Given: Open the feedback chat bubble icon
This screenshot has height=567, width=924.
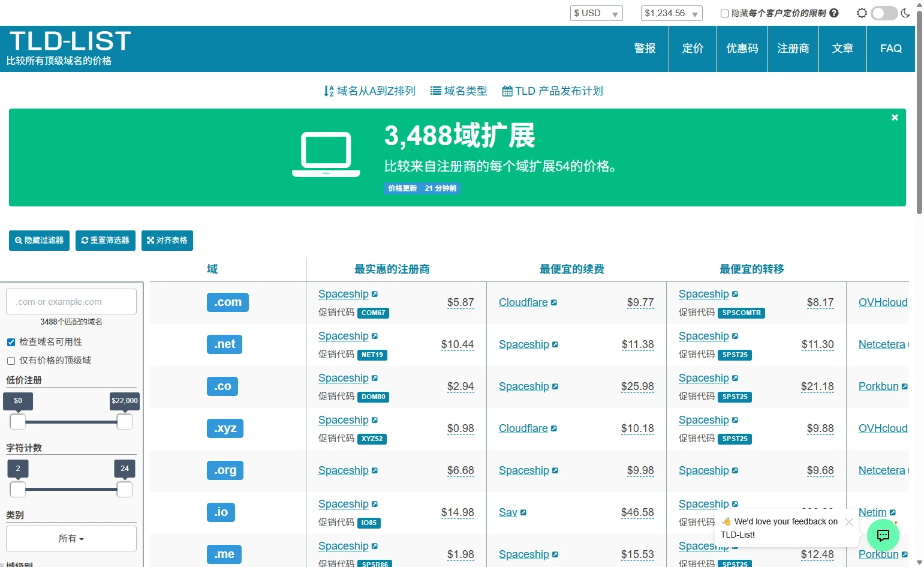Looking at the screenshot, I should tap(883, 535).
